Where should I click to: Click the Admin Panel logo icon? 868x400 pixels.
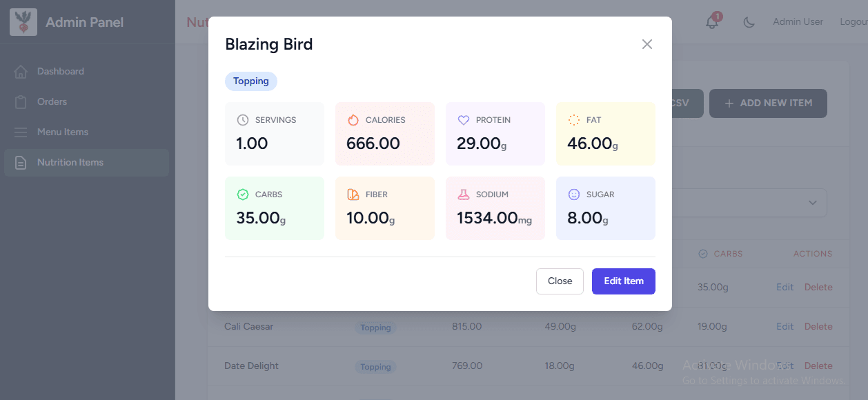[23, 22]
